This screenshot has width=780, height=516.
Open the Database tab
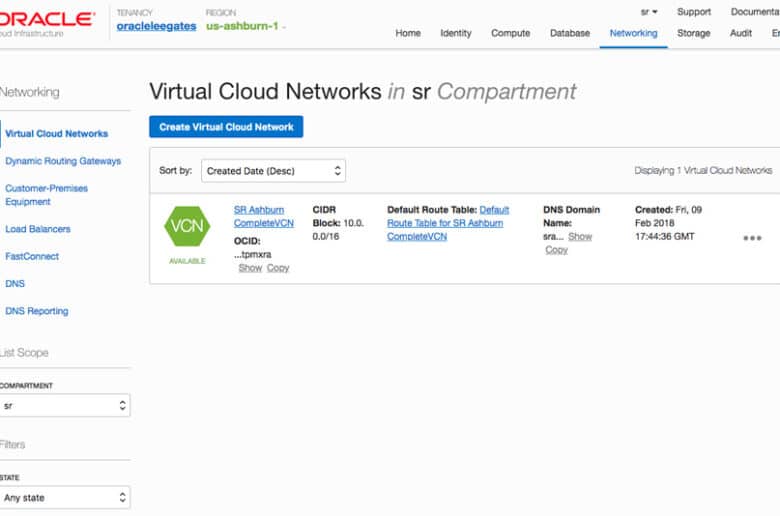pyautogui.click(x=570, y=33)
